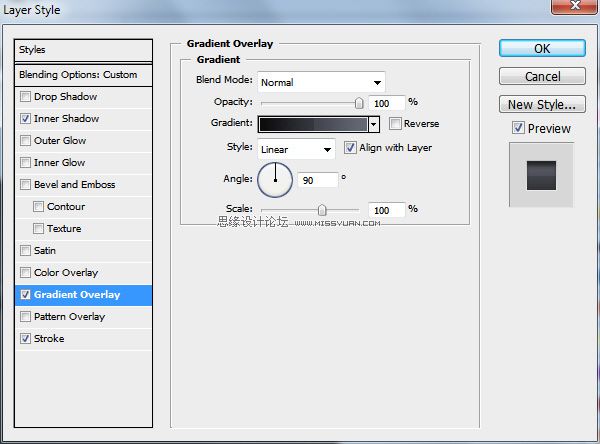Select Blending Options: Custom
Image resolution: width=600 pixels, height=444 pixels.
[x=83, y=75]
